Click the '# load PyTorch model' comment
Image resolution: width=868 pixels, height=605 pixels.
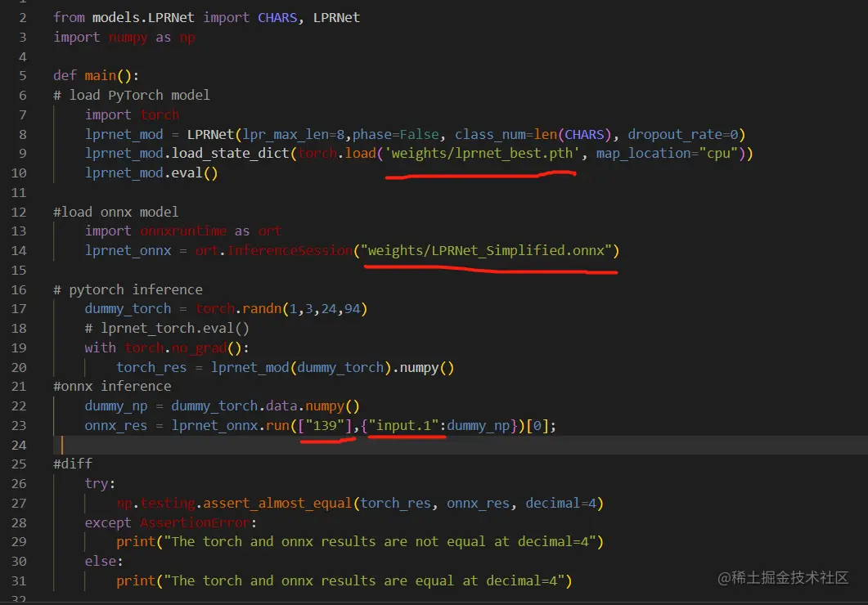[x=132, y=95]
